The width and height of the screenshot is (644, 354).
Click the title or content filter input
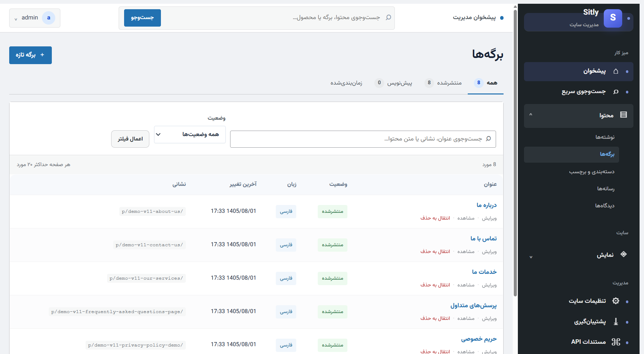[x=363, y=139]
